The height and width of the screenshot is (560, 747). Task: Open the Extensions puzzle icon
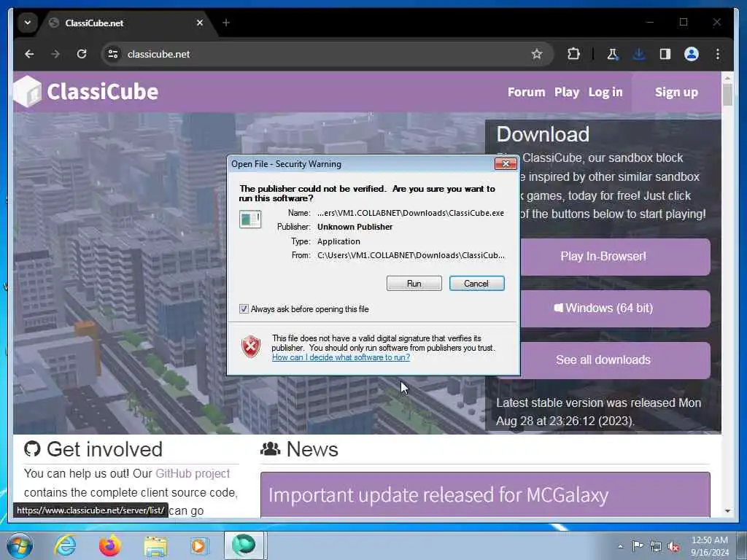(573, 54)
